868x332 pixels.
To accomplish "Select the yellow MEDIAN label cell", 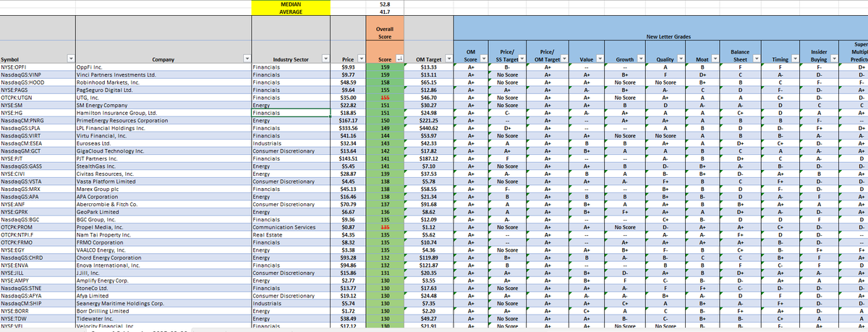I will (x=291, y=4).
